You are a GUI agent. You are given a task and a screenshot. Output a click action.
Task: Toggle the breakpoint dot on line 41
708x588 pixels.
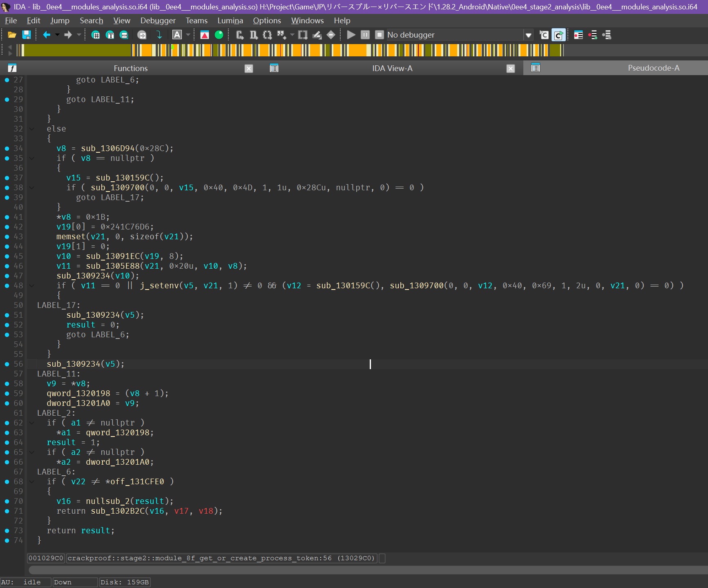(7, 217)
